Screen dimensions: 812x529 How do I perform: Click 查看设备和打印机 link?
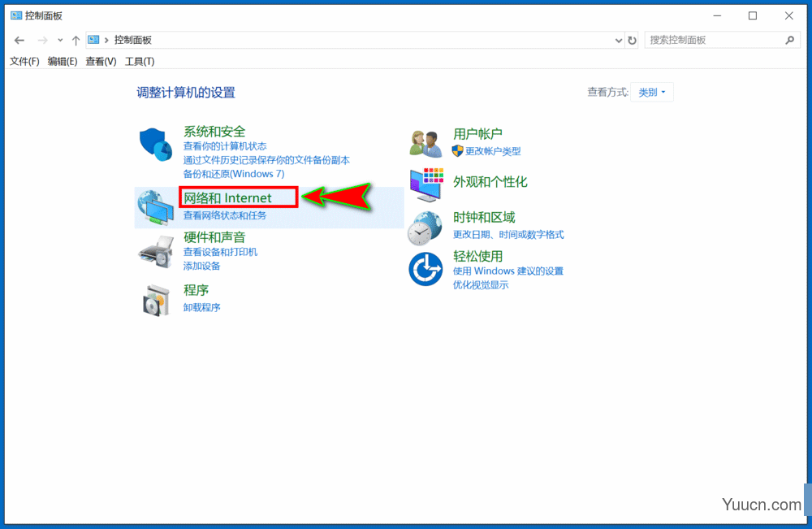220,252
